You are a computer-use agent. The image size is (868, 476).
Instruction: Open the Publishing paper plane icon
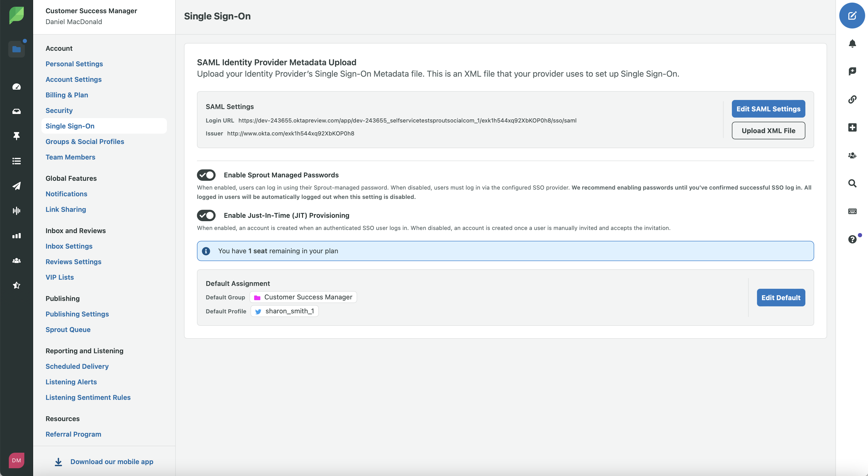(x=16, y=186)
